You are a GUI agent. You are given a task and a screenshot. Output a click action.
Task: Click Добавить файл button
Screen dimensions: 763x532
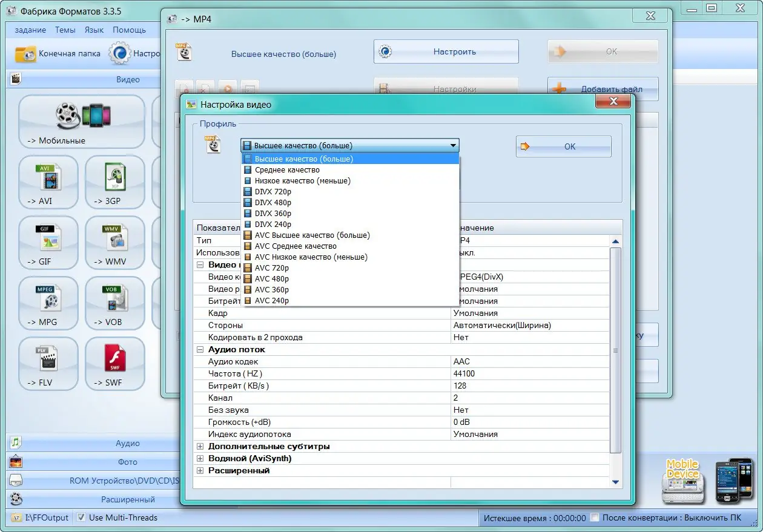tap(603, 89)
